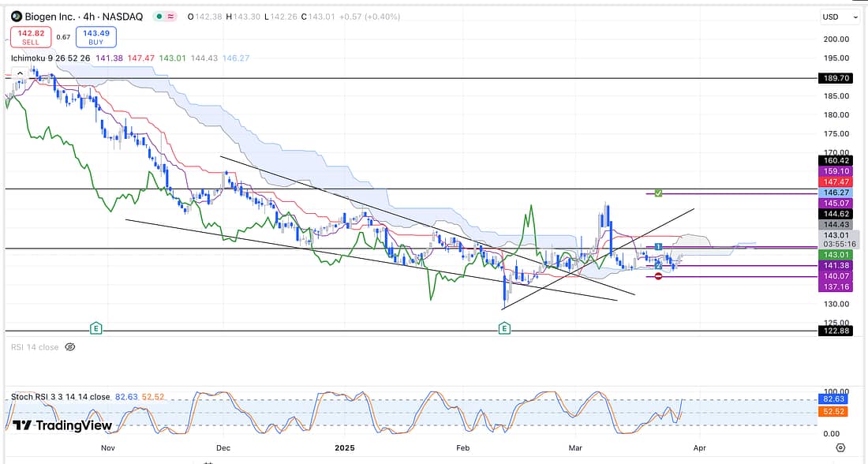
Task: Toggle the RSI indicator's crossed-eye visibility icon
Action: coord(69,347)
